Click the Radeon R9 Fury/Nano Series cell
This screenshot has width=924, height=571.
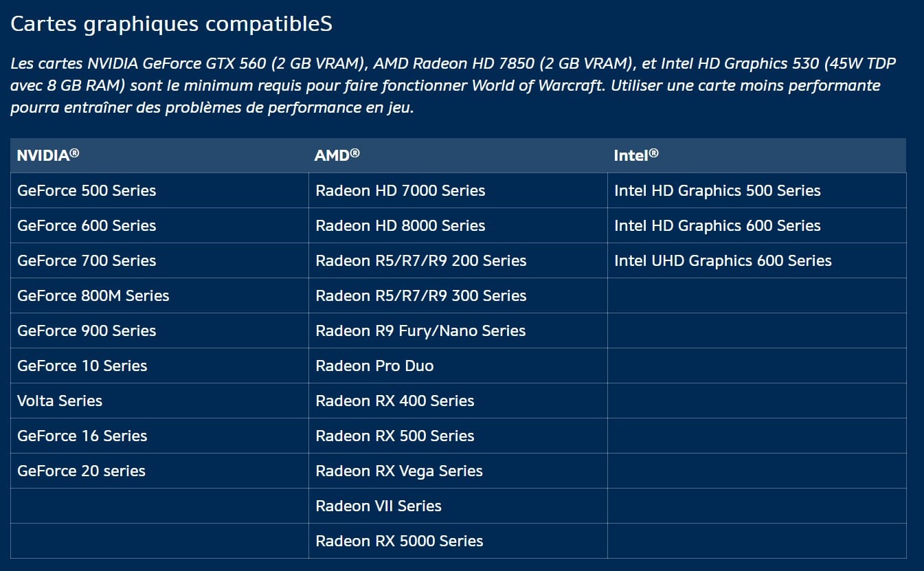pos(420,331)
